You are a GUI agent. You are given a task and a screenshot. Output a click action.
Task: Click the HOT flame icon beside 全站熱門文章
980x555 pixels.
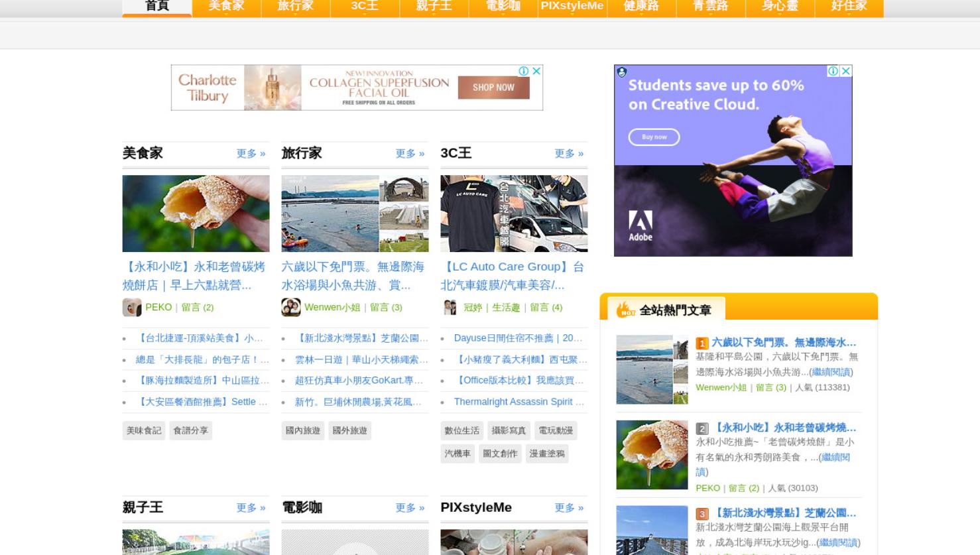[x=625, y=310]
